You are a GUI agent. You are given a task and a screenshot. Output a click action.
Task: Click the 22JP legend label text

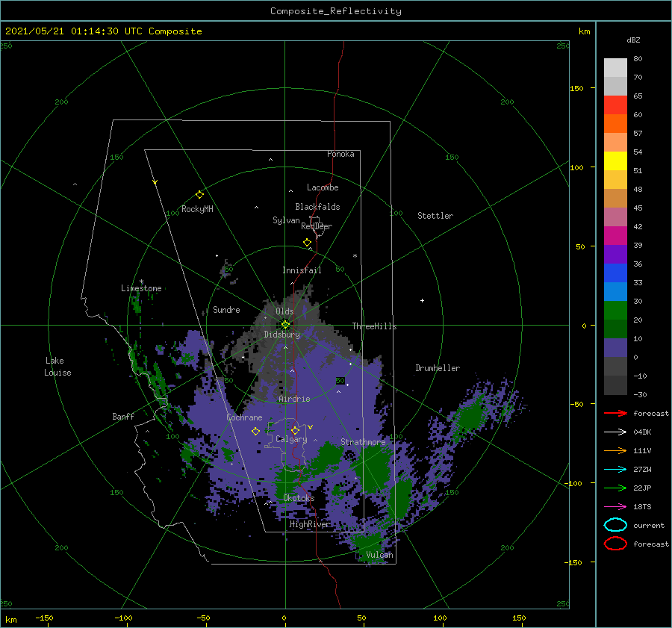pyautogui.click(x=642, y=488)
